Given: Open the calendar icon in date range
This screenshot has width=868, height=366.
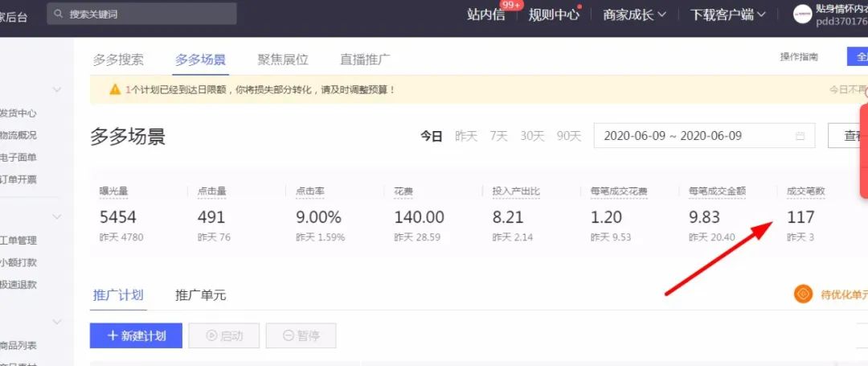Looking at the screenshot, I should (x=800, y=136).
